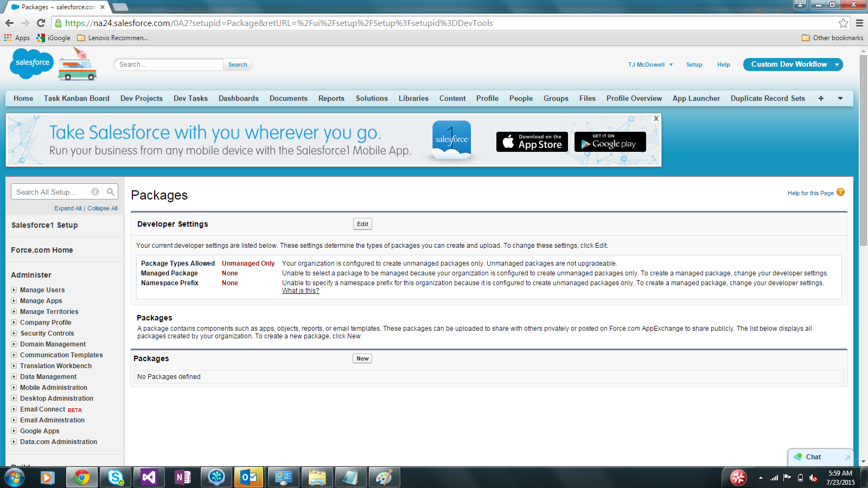Expand Google Apps tree node
Viewport: 868px width, 488px height.
tap(14, 431)
